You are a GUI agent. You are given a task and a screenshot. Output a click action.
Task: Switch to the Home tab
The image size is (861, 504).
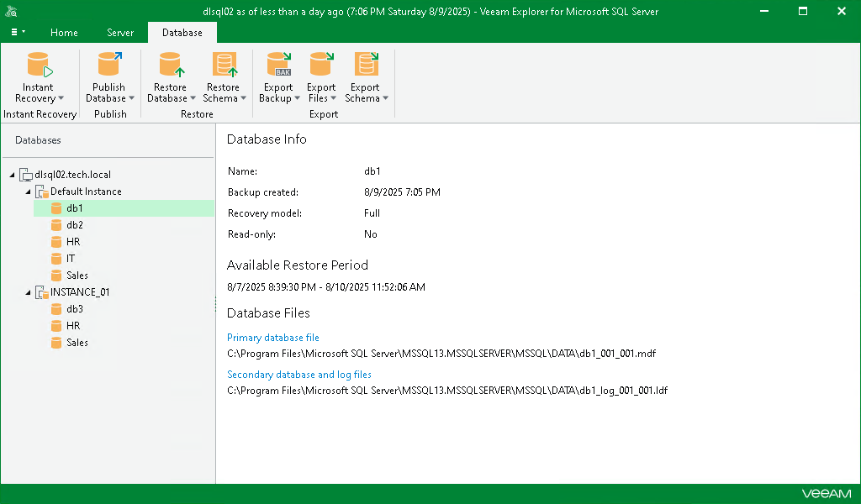(x=64, y=33)
